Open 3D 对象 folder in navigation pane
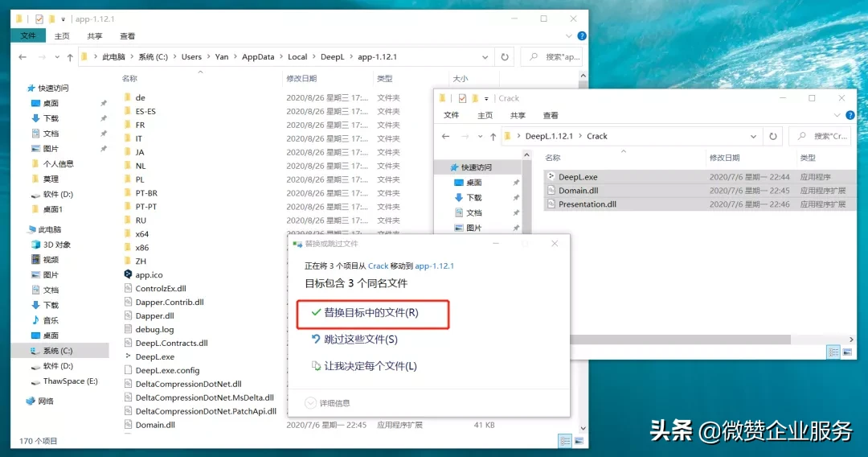The height and width of the screenshot is (457, 868). pyautogui.click(x=57, y=245)
